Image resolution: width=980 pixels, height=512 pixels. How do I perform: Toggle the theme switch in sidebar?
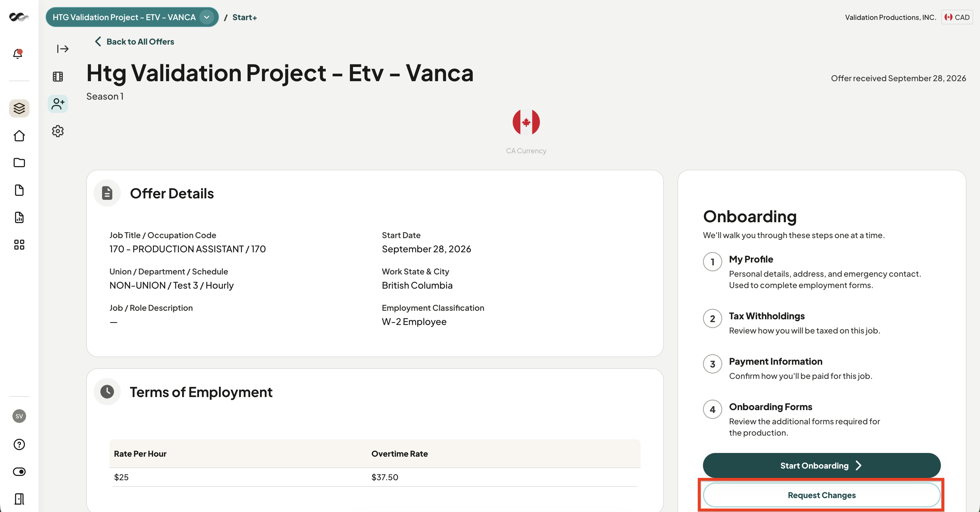pyautogui.click(x=19, y=472)
